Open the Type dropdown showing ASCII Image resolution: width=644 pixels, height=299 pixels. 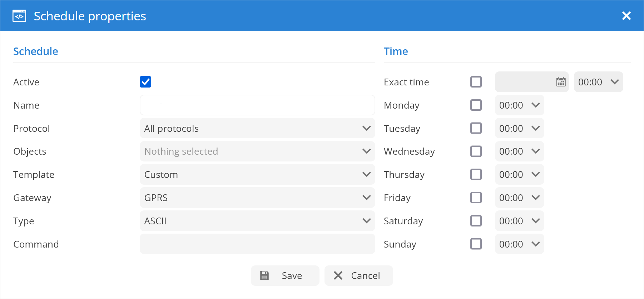(x=257, y=221)
